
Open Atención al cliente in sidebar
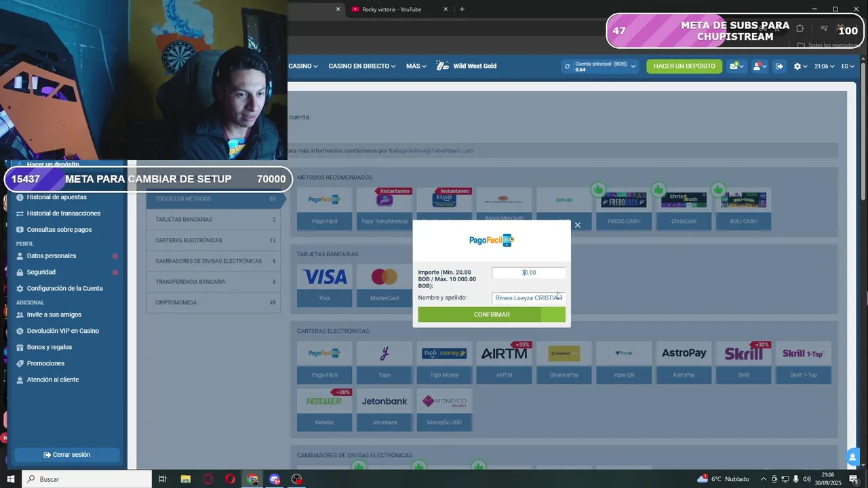pos(53,380)
